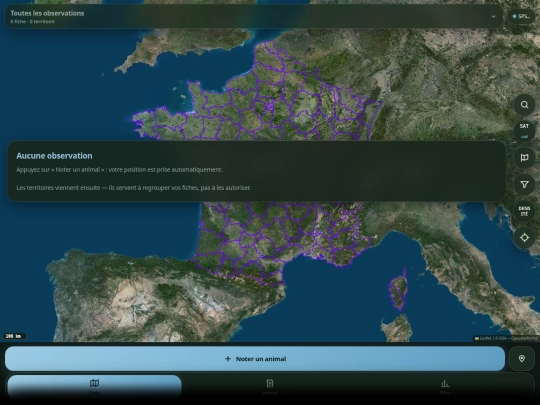Switch to the Journal tab

pyautogui.click(x=270, y=386)
